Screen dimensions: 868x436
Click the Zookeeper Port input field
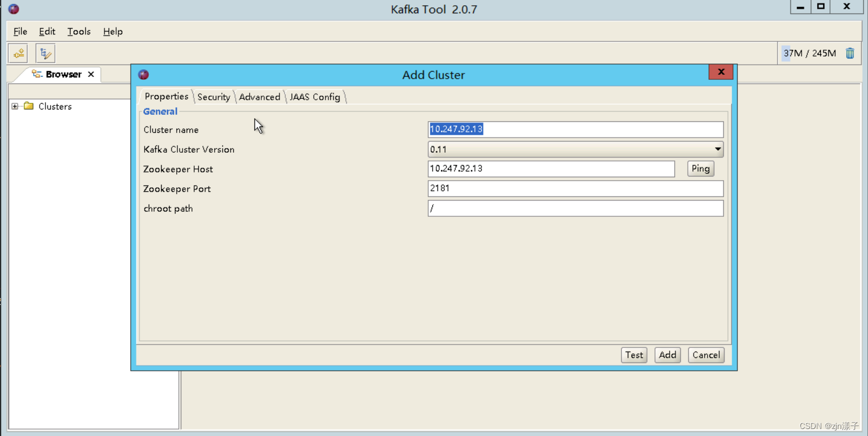pos(576,188)
